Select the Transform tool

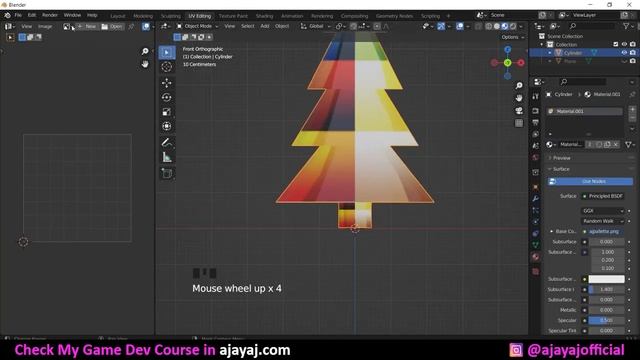(x=167, y=126)
